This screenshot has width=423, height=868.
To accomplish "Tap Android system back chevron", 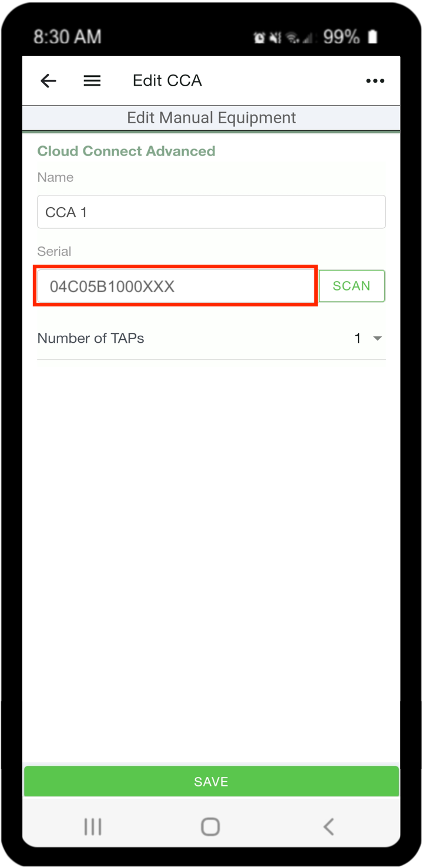I will click(328, 827).
